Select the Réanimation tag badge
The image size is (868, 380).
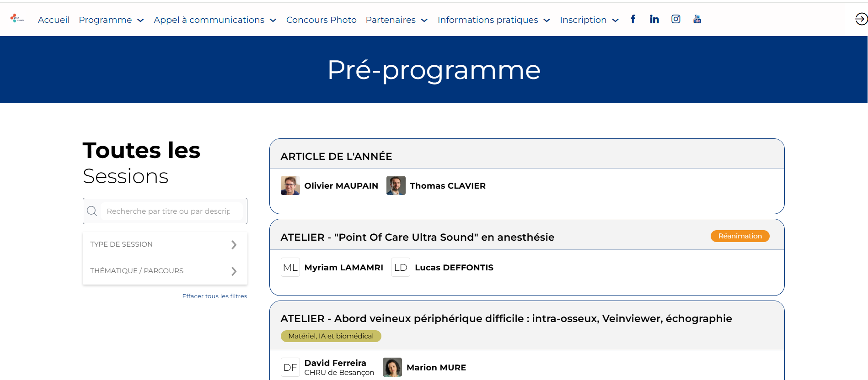coord(740,236)
